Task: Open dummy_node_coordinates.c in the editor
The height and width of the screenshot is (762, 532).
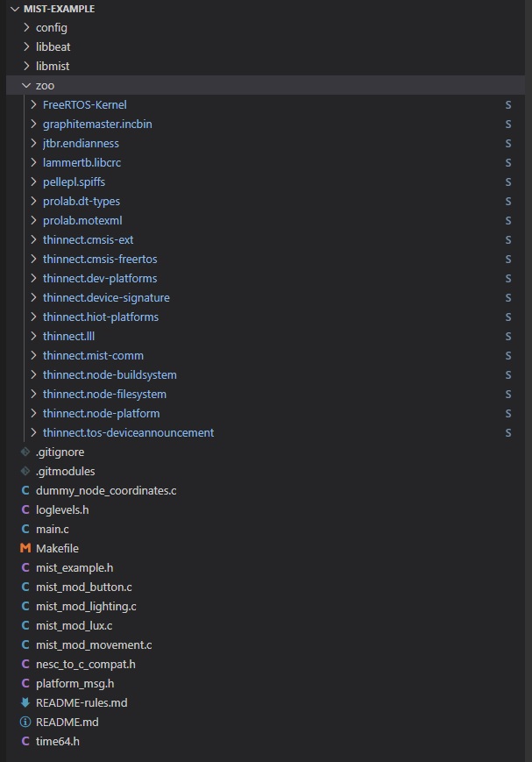Action: [106, 490]
